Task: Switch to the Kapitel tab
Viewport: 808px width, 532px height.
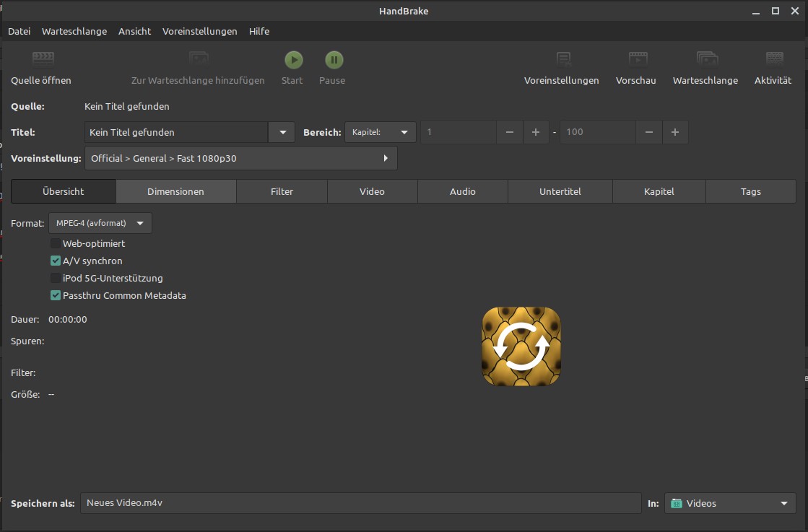Action: click(659, 191)
